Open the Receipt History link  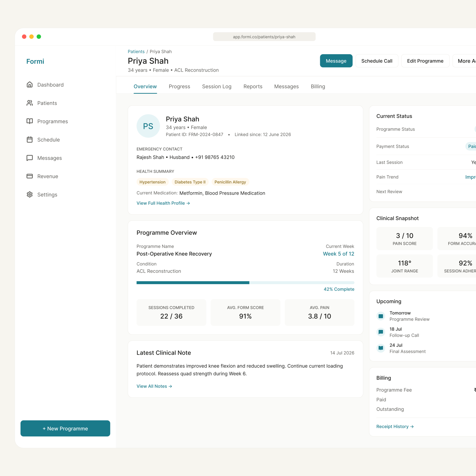point(395,427)
